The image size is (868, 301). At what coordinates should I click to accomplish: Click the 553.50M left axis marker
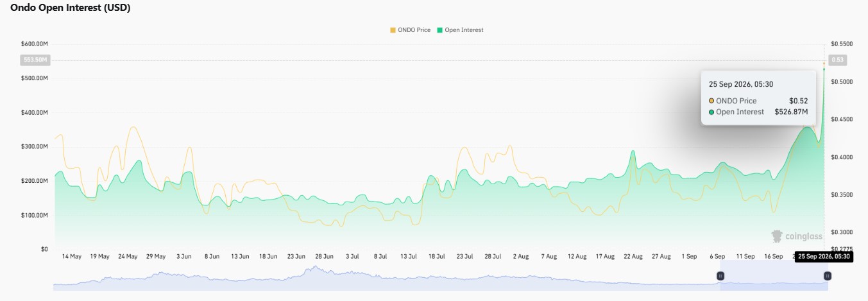point(36,60)
